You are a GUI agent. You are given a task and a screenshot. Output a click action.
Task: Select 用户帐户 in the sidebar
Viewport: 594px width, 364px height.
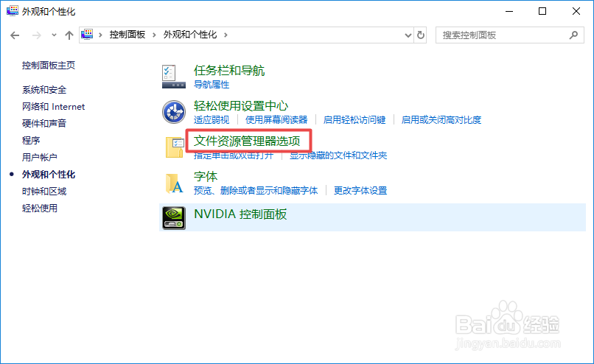[x=39, y=157]
